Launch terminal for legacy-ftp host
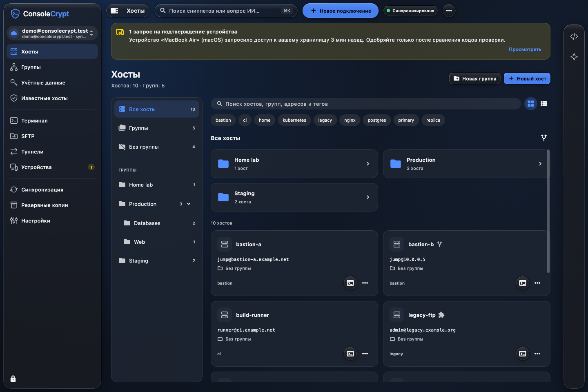Screen dimensions: 588x392 click(x=523, y=354)
